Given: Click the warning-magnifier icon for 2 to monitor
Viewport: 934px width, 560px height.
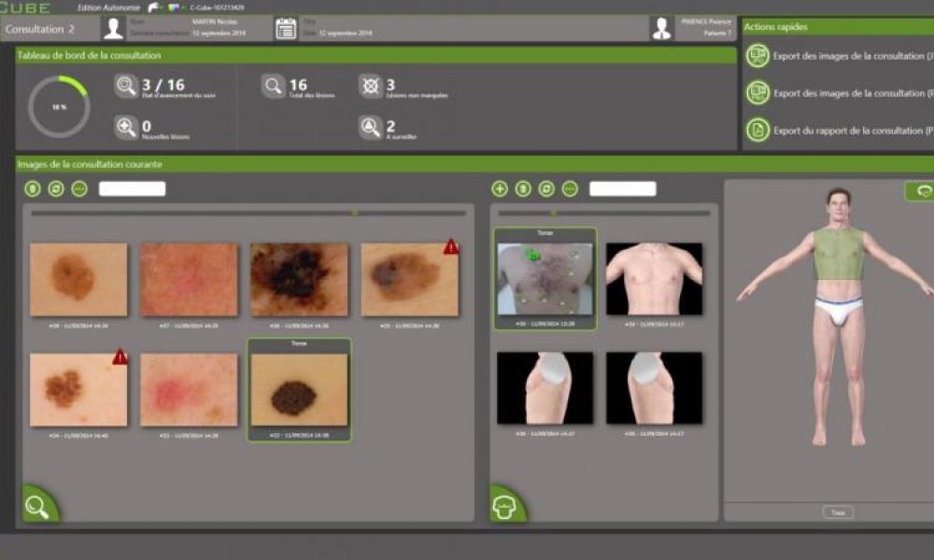Looking at the screenshot, I should tap(371, 127).
